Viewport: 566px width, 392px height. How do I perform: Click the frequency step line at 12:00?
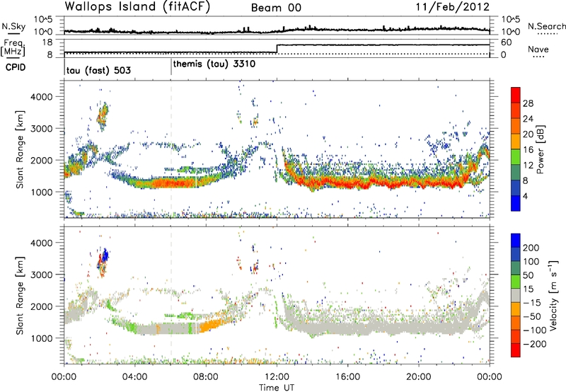coord(277,49)
